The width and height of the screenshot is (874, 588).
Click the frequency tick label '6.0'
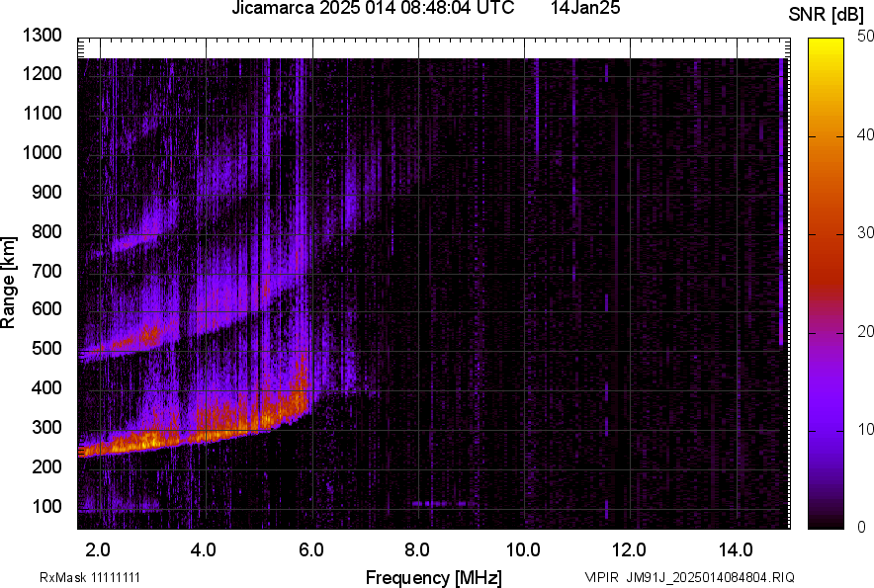pos(311,550)
